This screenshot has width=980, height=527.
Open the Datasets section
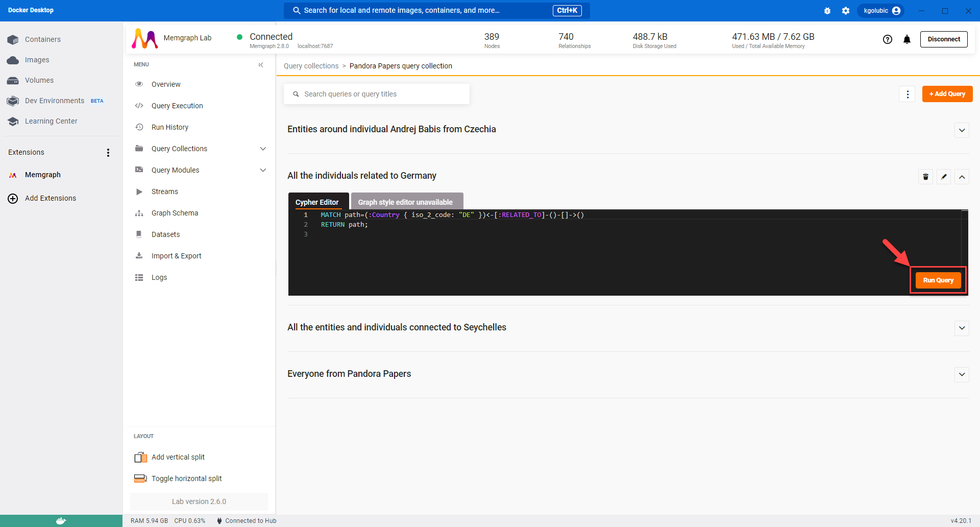coord(165,234)
